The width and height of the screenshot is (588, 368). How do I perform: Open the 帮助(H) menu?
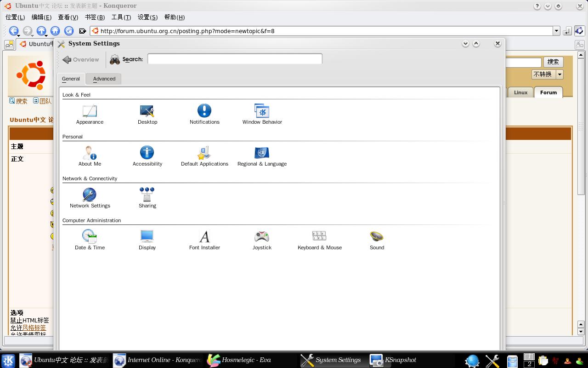(x=174, y=17)
